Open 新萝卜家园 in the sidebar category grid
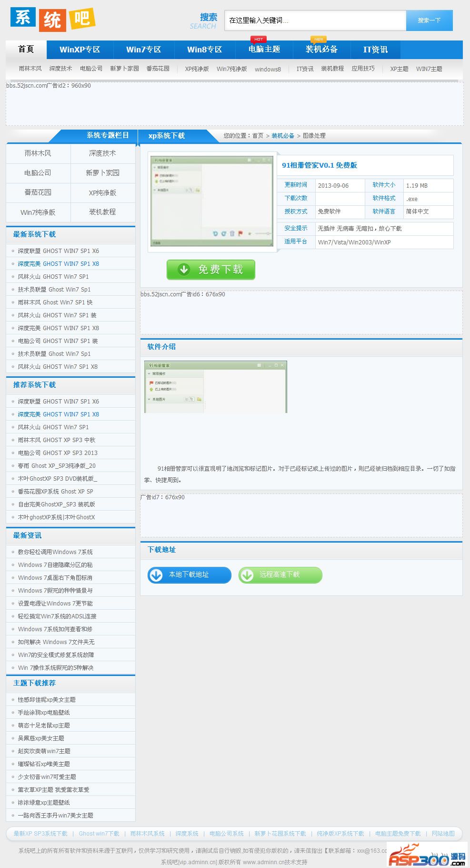The image size is (470, 868). 103,173
